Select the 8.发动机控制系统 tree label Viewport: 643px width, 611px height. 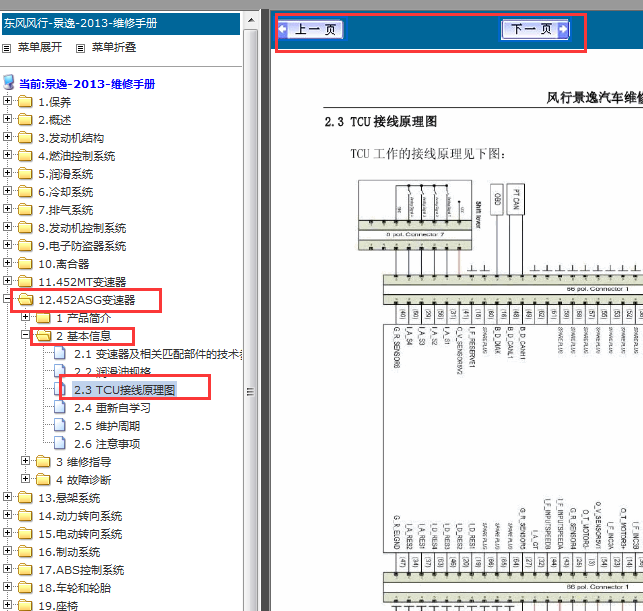[82, 228]
